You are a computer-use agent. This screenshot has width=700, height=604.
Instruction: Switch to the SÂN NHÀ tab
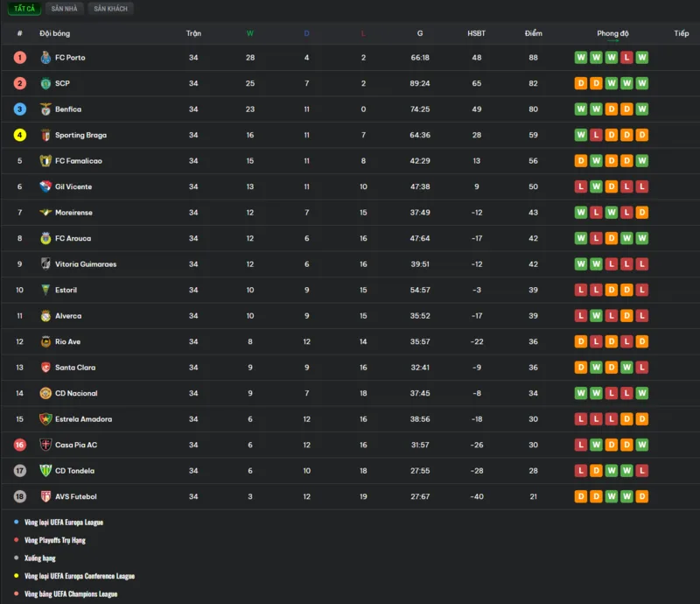(64, 9)
